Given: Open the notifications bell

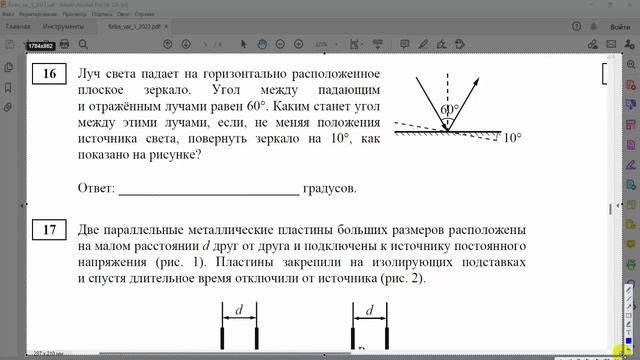Looking at the screenshot, I should tap(593, 27).
